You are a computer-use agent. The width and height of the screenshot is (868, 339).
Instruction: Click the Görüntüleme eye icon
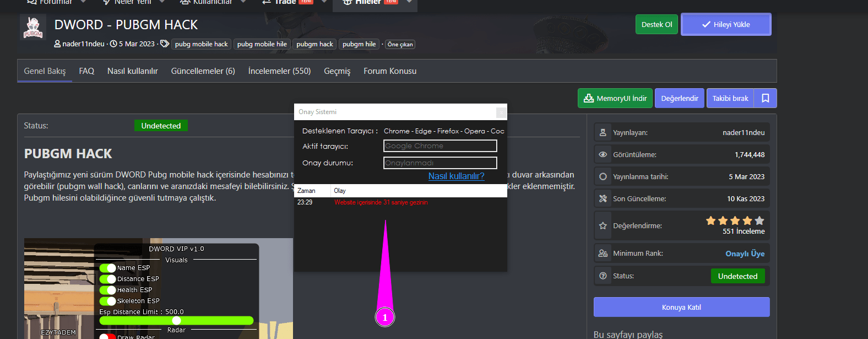603,154
